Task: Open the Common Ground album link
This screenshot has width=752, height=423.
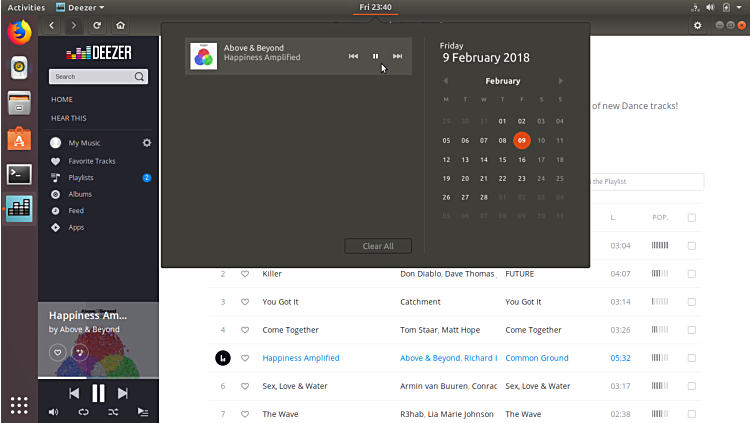Action: point(537,358)
